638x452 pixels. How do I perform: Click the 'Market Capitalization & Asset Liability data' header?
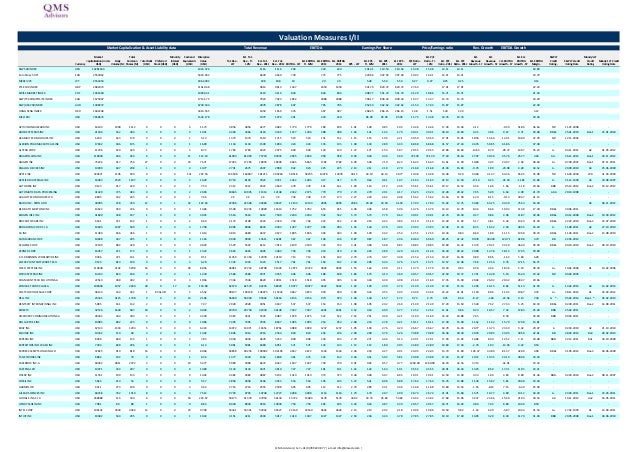(141, 48)
